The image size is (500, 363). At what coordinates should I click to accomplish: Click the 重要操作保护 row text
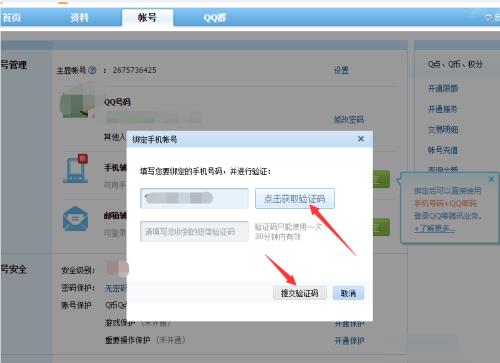pyautogui.click(x=127, y=340)
